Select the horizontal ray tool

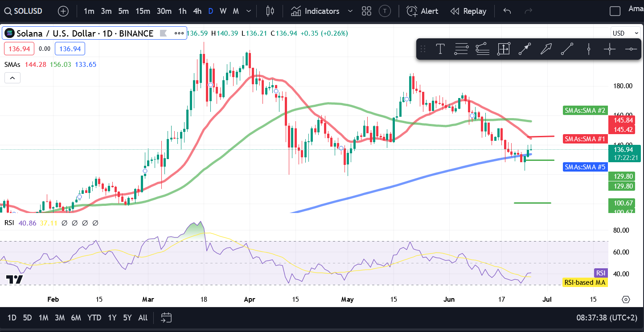[x=631, y=49]
